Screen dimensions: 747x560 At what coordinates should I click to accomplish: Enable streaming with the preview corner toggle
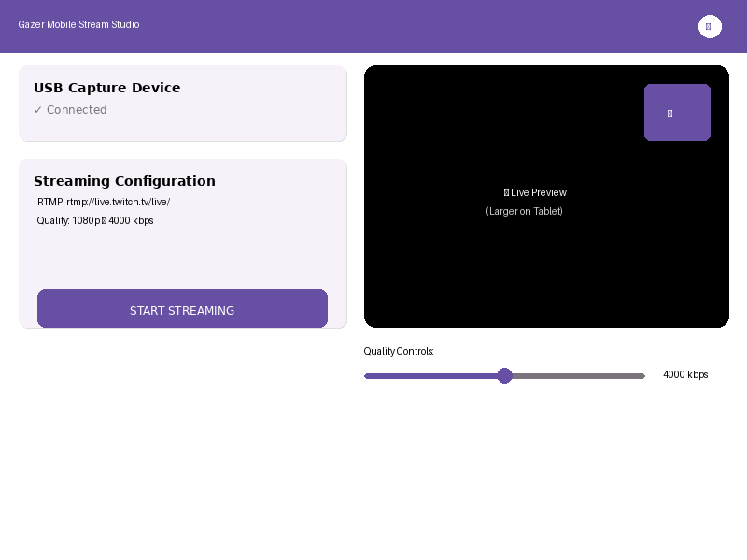[x=677, y=112]
